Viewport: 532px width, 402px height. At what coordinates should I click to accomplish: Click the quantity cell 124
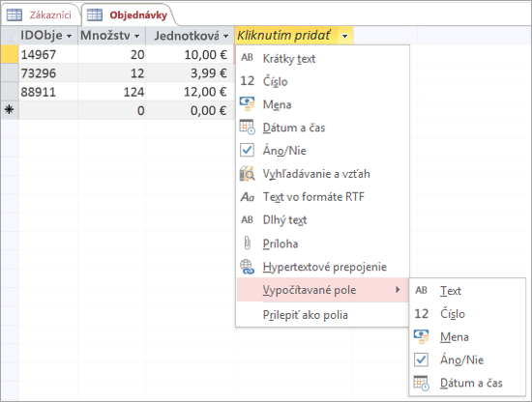[x=112, y=92]
